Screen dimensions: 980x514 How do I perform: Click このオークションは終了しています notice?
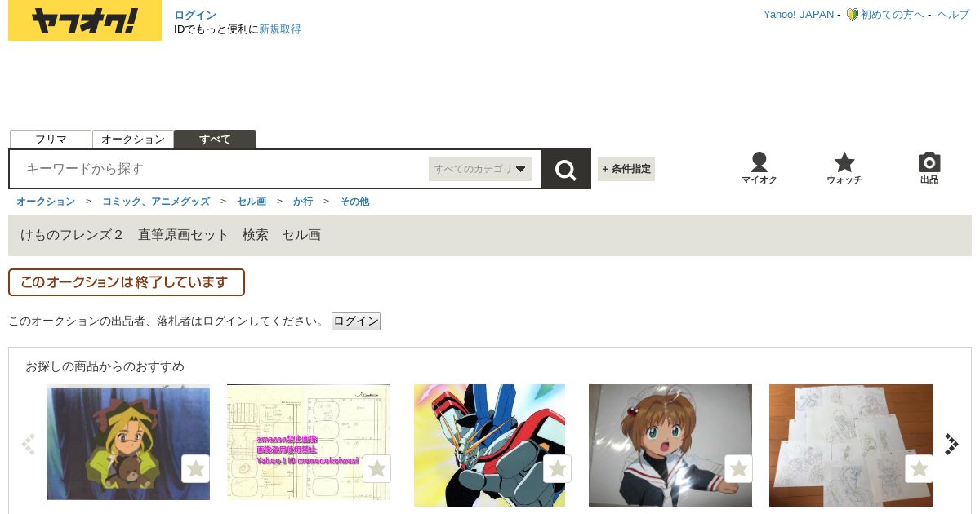tap(127, 282)
